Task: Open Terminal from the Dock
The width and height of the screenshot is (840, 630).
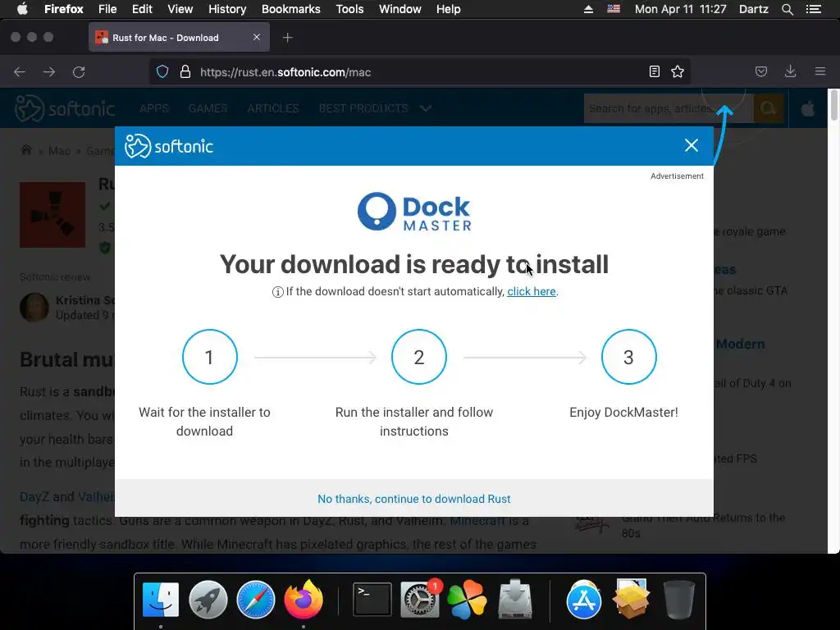Action: [372, 600]
